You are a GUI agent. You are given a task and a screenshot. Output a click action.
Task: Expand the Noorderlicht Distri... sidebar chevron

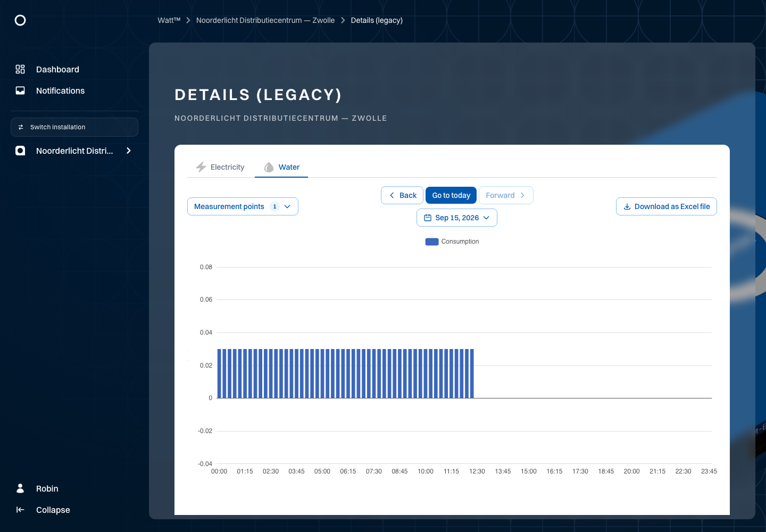tap(128, 151)
